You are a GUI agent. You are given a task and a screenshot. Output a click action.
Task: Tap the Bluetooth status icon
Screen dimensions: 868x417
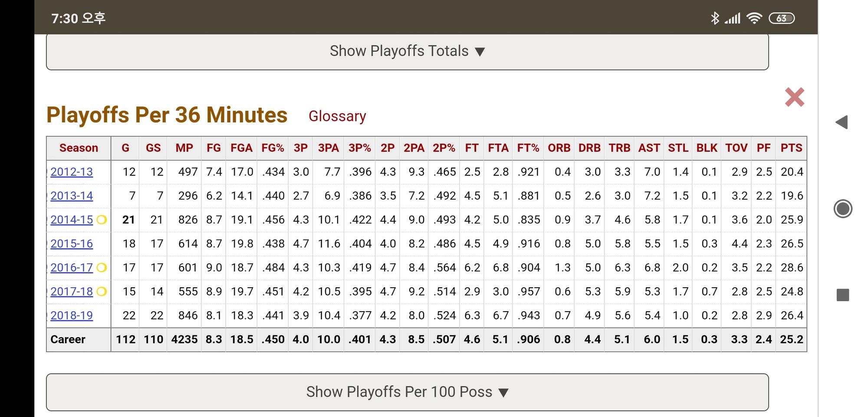click(x=714, y=18)
